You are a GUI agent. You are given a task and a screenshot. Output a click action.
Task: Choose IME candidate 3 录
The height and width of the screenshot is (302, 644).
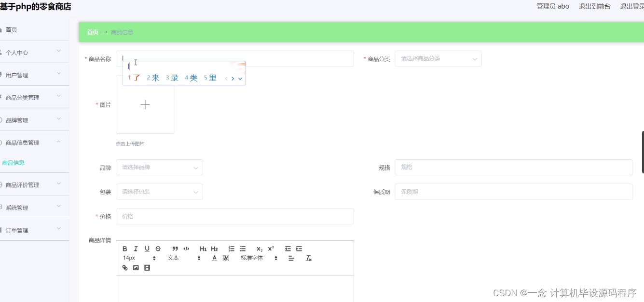coord(172,78)
